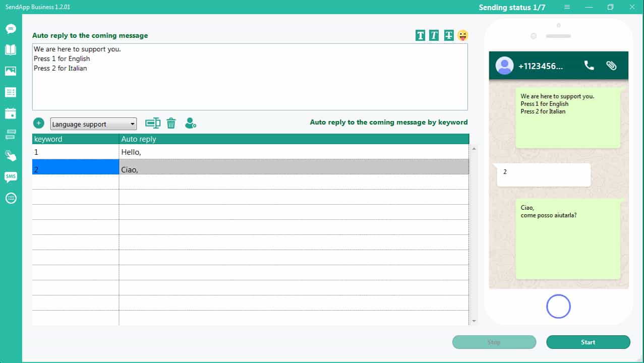Click the calendar icon in the sidebar
Screen dimensions: 644x363
(x=11, y=113)
